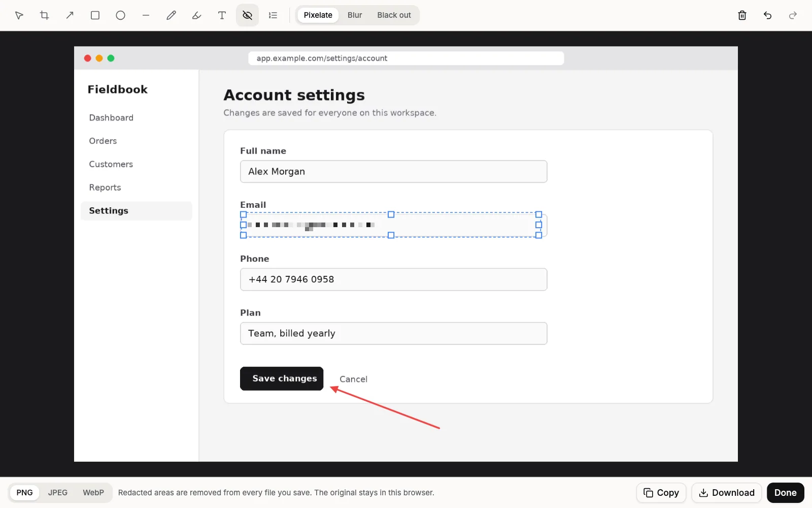
Task: Select the numbered list steps tool
Action: 273,15
